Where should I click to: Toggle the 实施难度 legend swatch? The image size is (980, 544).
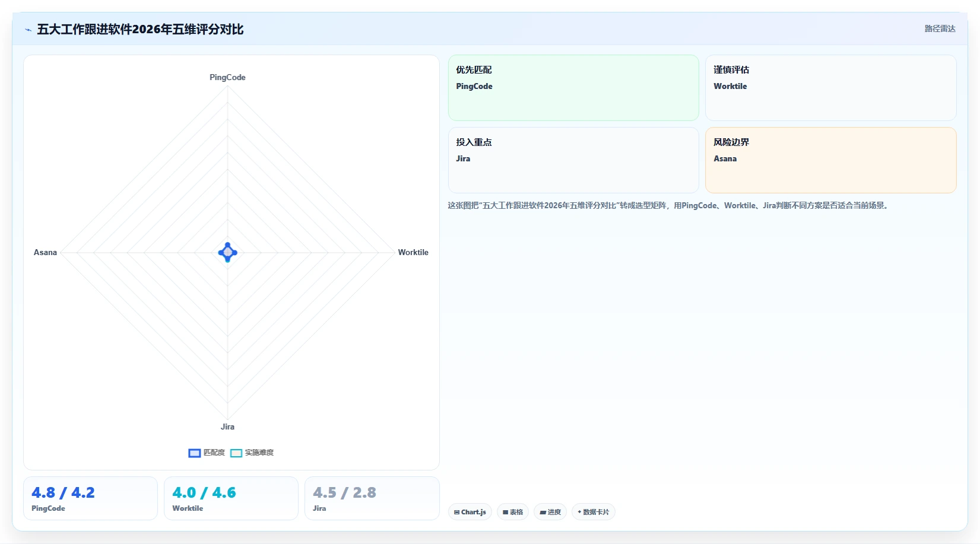tap(236, 453)
